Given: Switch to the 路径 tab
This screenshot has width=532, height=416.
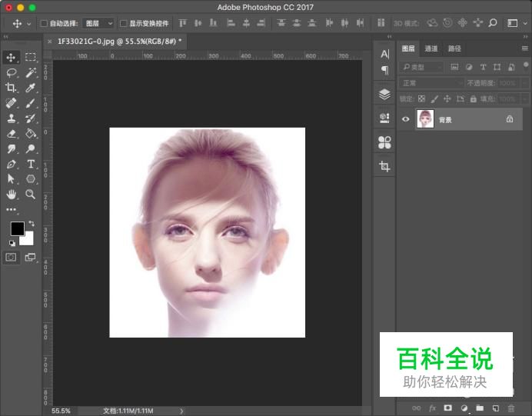Looking at the screenshot, I should [x=454, y=48].
